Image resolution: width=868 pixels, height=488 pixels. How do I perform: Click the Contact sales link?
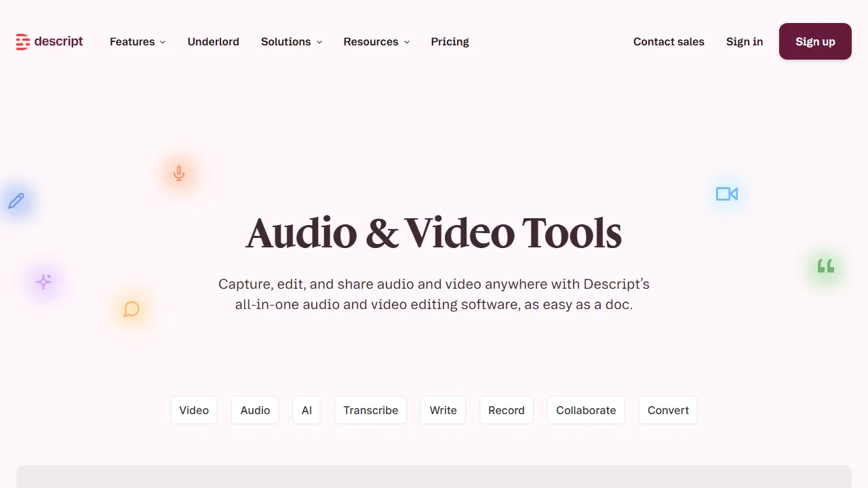669,41
